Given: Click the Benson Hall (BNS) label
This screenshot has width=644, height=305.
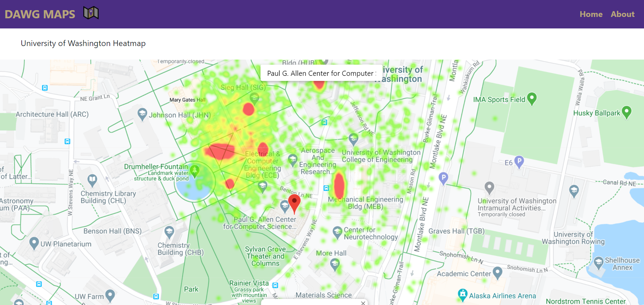Looking at the screenshot, I should pos(112,231).
